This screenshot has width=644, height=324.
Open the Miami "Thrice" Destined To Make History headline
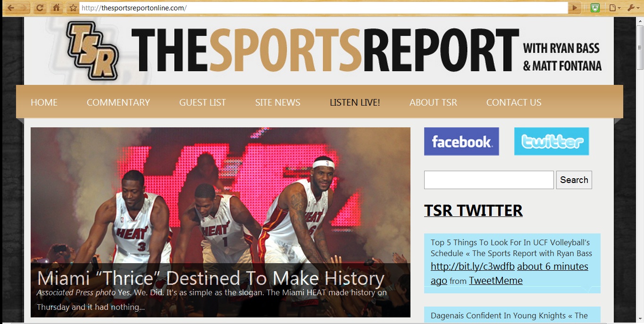211,278
